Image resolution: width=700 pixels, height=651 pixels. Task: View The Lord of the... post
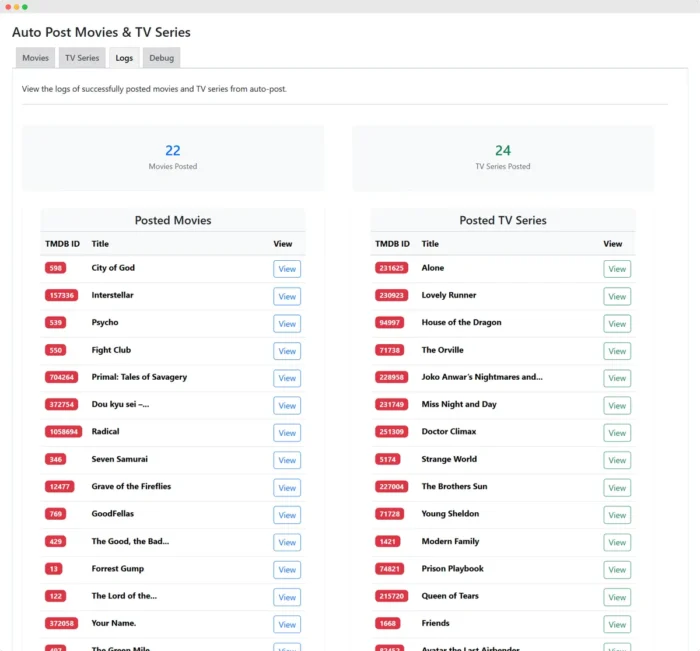point(287,597)
